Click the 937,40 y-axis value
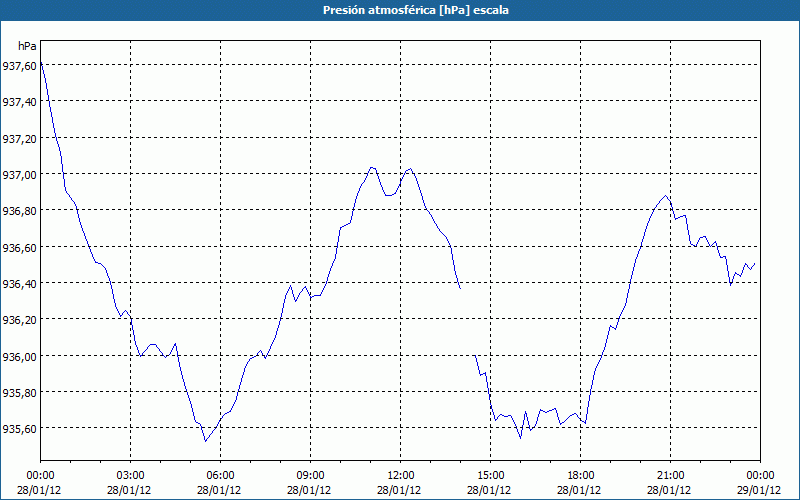Viewport: 800px width, 500px height. coord(19,102)
